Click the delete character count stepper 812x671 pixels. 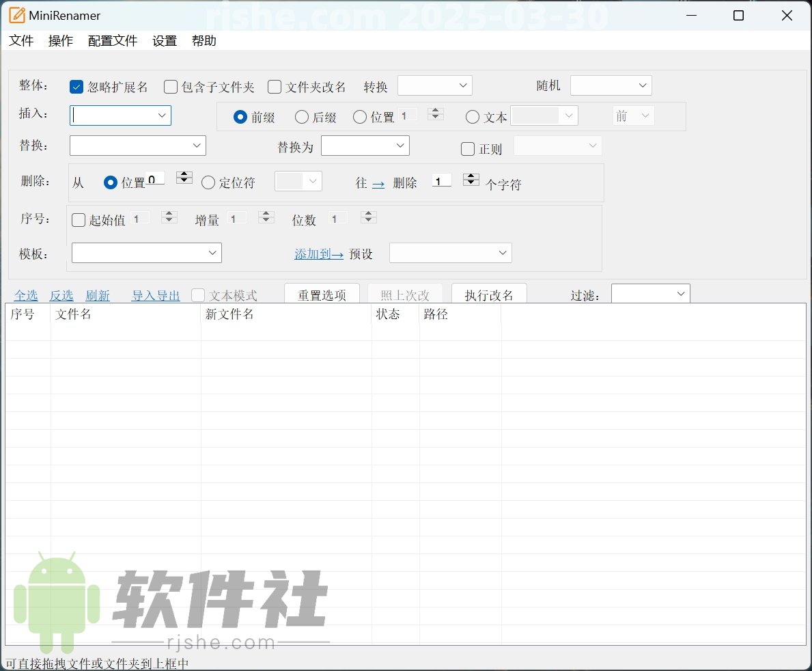coord(471,179)
